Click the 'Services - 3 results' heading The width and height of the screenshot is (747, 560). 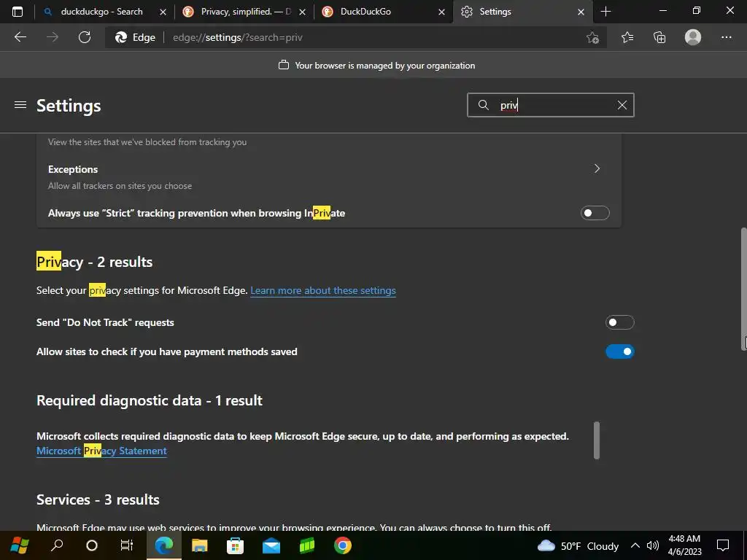(x=98, y=499)
